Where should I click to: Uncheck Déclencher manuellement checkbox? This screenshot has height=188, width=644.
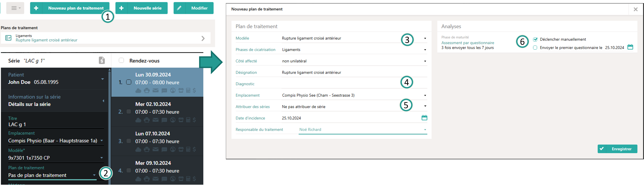point(535,39)
